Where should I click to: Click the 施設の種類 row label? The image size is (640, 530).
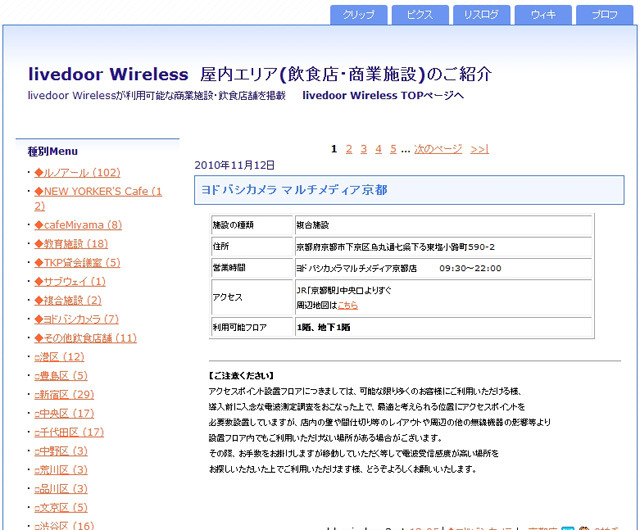(x=233, y=225)
